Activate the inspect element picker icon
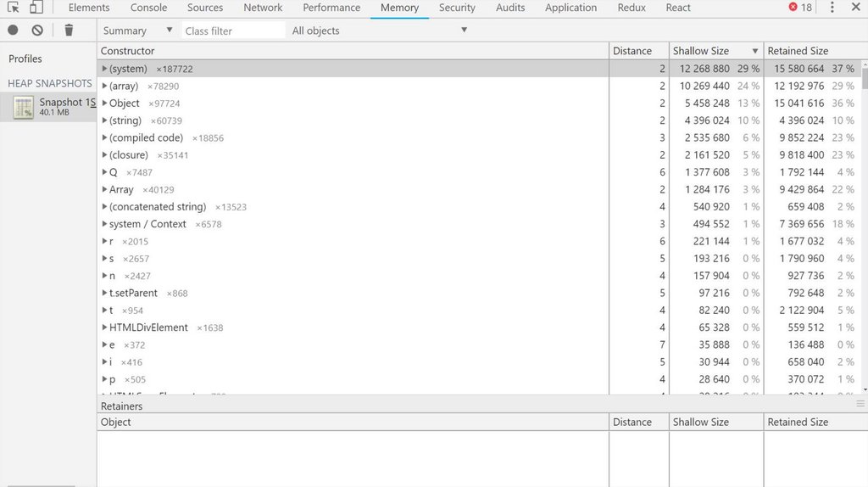 (14, 7)
